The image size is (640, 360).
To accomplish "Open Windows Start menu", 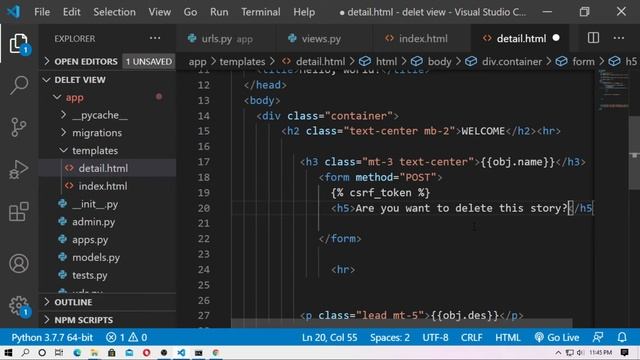I will point(8,353).
